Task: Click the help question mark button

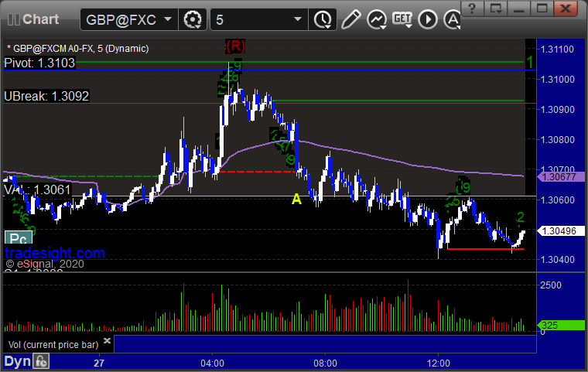Action: tap(472, 8)
